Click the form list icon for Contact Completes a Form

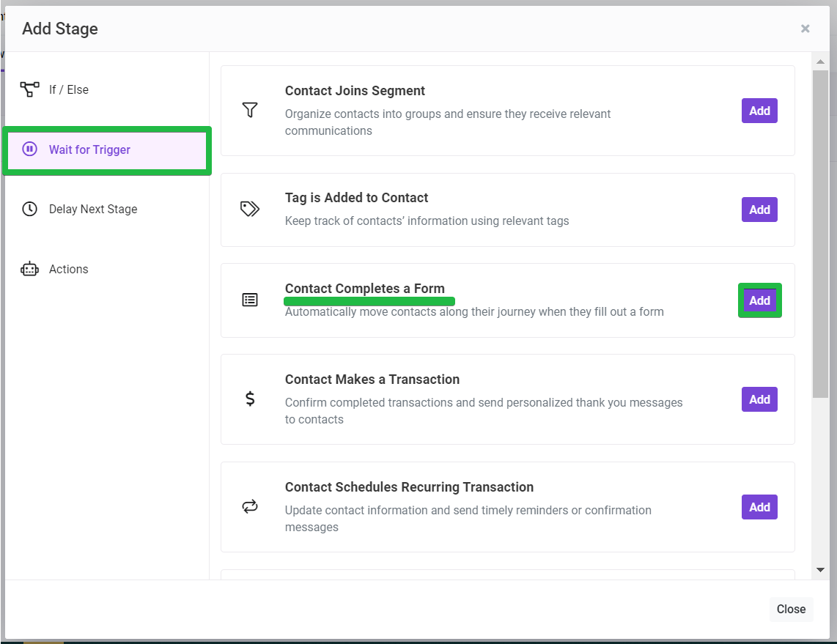250,300
